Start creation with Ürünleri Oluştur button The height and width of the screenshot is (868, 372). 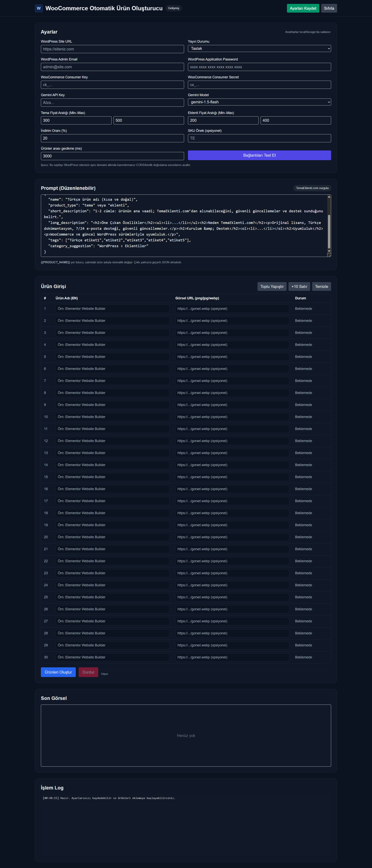pyautogui.click(x=58, y=672)
